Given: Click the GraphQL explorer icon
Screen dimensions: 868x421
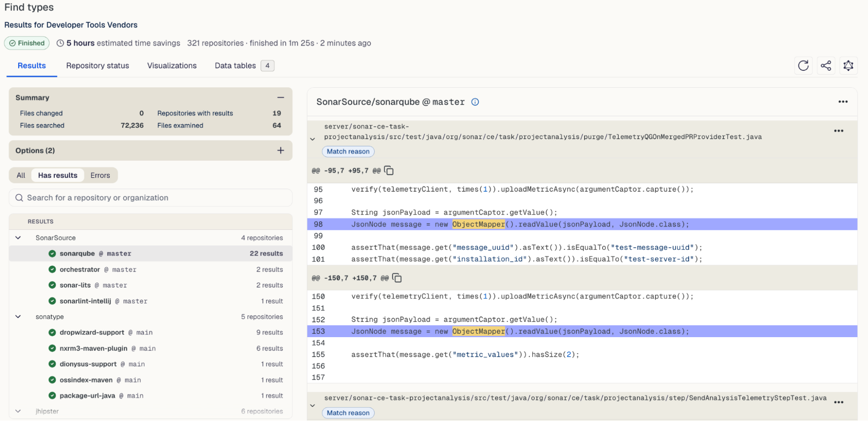Looking at the screenshot, I should 848,66.
